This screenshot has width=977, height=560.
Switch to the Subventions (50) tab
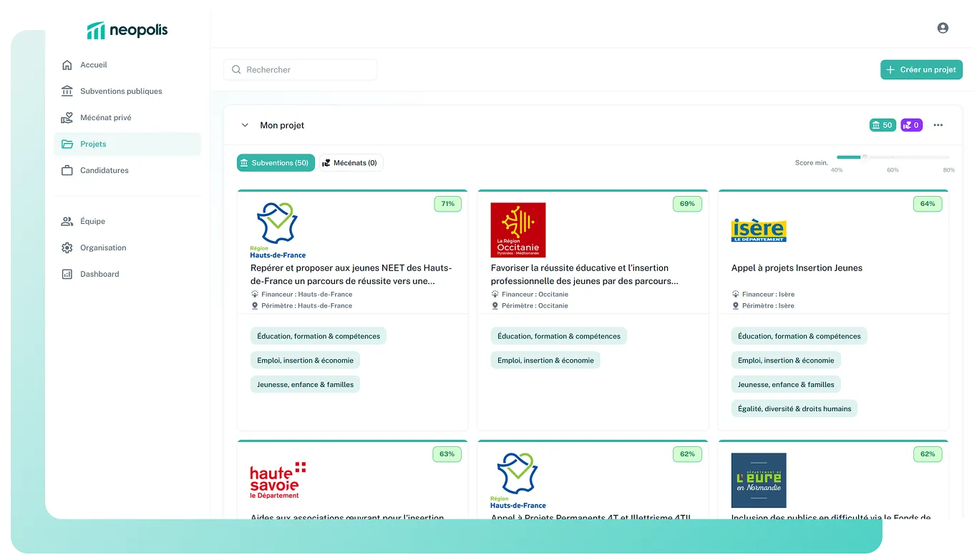(x=276, y=163)
